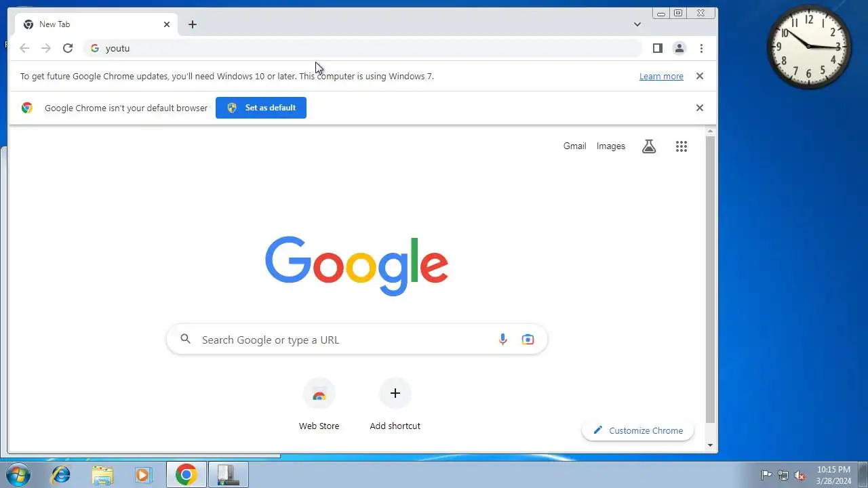Open the Learn more link
The image size is (868, 488).
[x=661, y=77]
